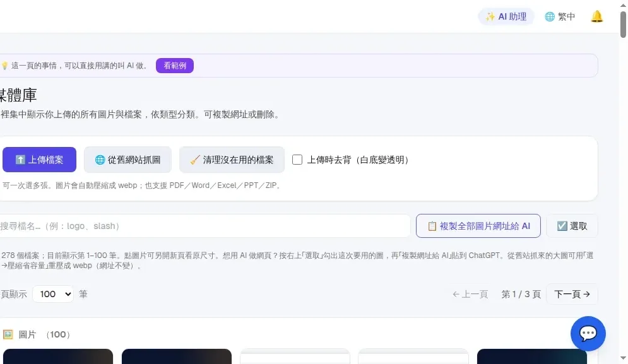
Task: Click 複製全部圖片網址給 AI button
Action: pyautogui.click(x=478, y=226)
